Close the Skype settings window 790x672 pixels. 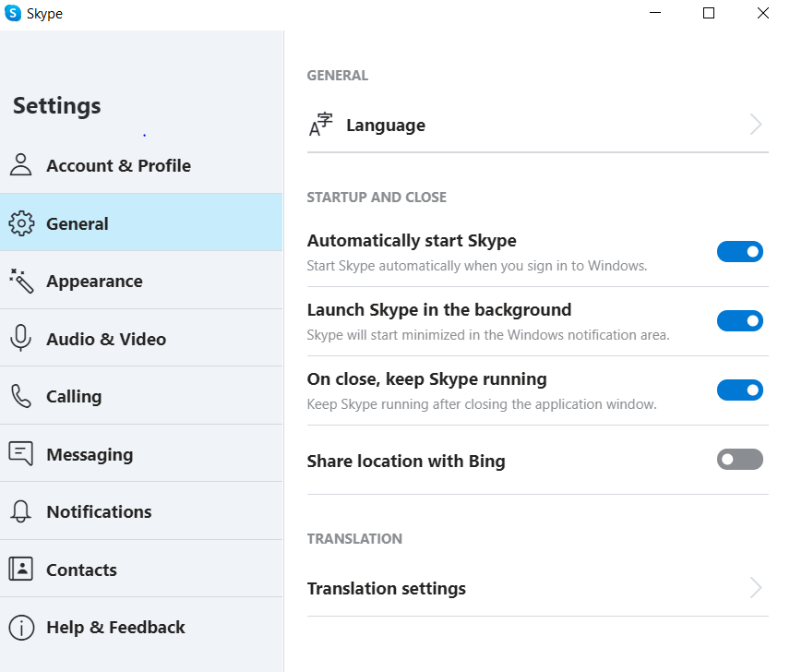[763, 13]
